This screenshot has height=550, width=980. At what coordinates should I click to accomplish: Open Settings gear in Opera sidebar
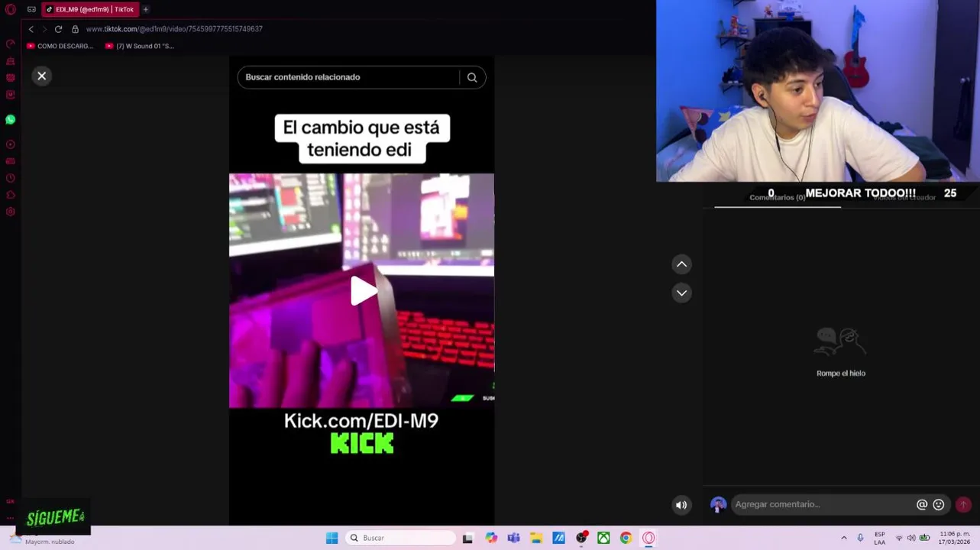(11, 212)
